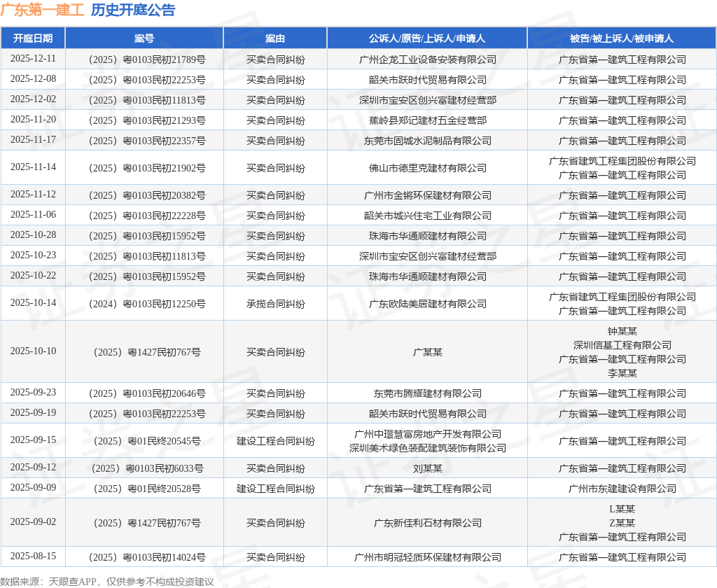Click the 公诉人/原告/上诉人/申请人 column header
Viewport: 717px width, 588px height.
pos(427,38)
